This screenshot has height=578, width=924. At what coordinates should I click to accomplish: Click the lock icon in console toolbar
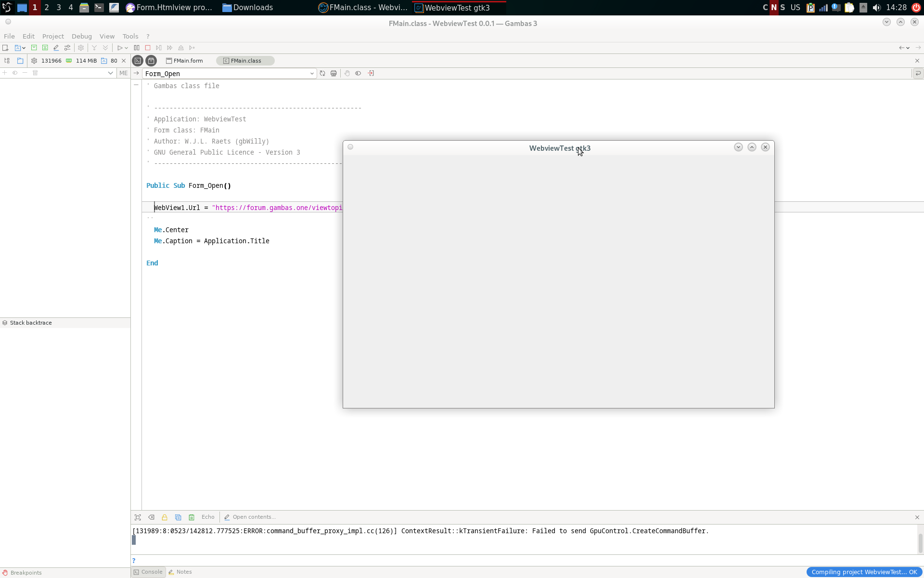tap(165, 517)
